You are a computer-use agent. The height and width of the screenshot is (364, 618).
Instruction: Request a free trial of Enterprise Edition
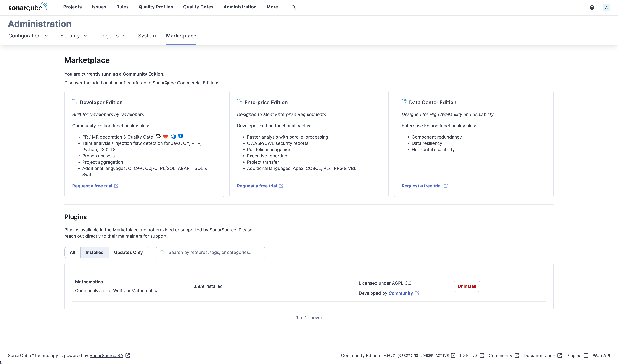coord(257,186)
